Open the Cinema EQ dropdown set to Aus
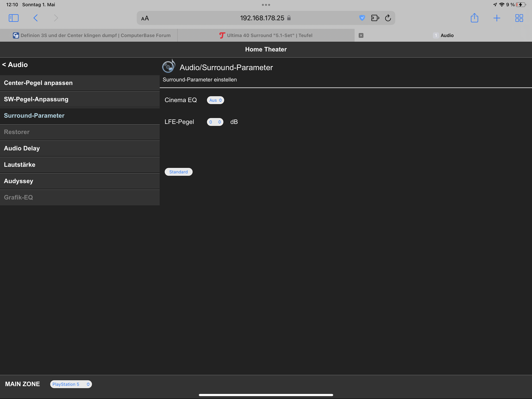 click(215, 100)
